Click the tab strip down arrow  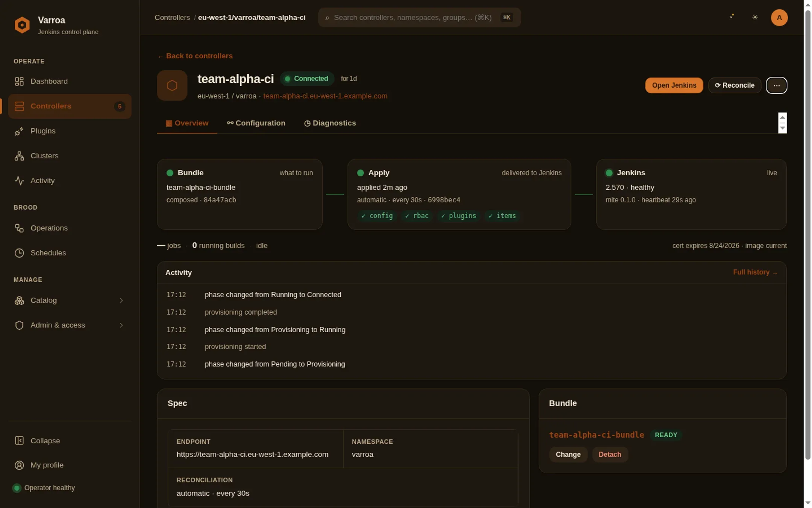782,128
